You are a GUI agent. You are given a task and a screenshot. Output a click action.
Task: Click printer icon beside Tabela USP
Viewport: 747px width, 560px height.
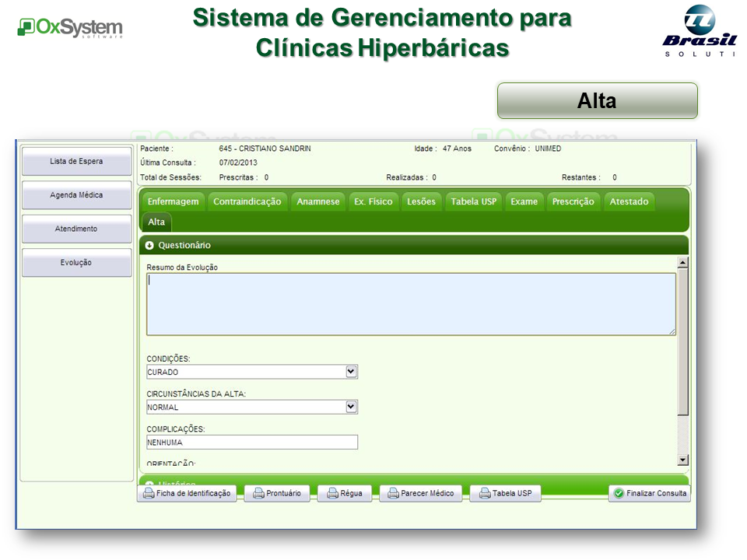tap(484, 493)
